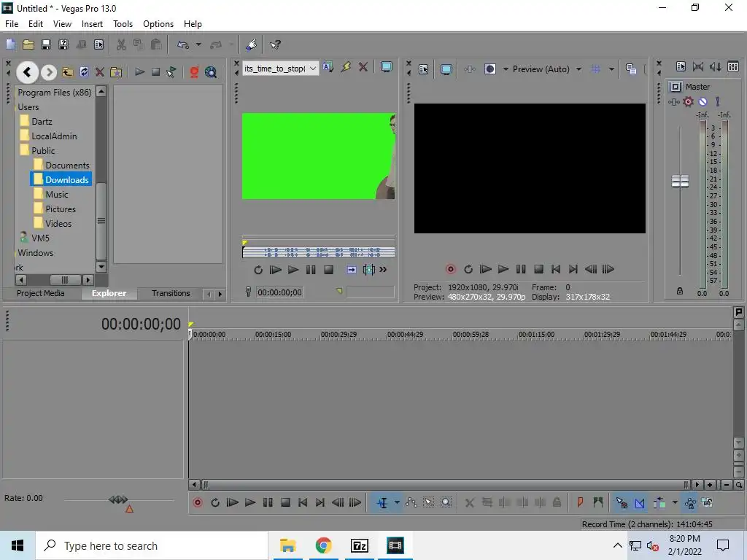Open Normal Edit Tool dropdown arrow
The width and height of the screenshot is (747, 560).
click(397, 502)
